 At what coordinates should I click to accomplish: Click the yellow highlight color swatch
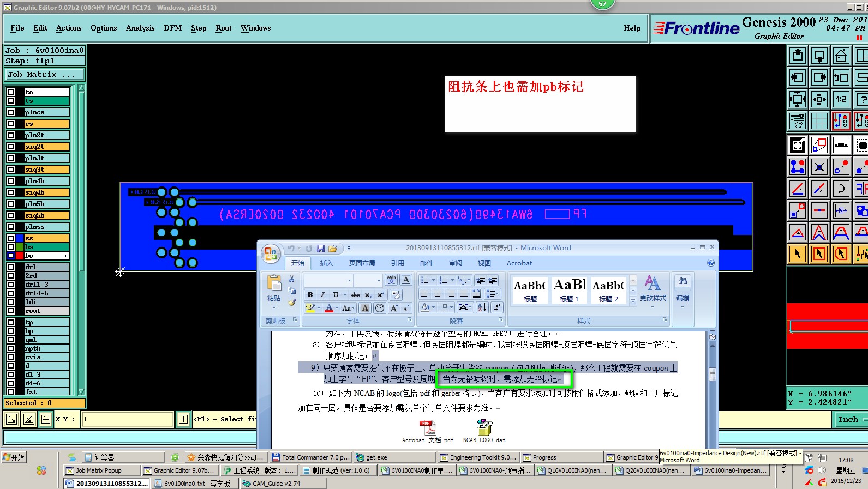(310, 308)
